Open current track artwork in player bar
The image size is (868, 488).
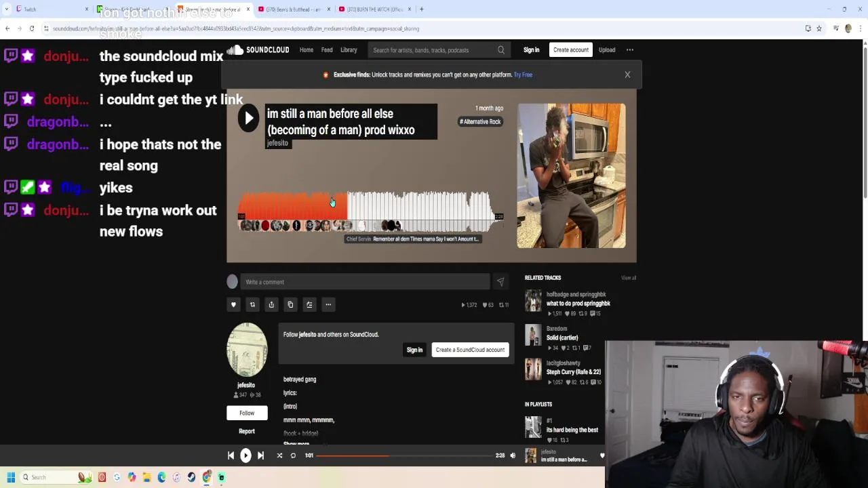point(531,456)
